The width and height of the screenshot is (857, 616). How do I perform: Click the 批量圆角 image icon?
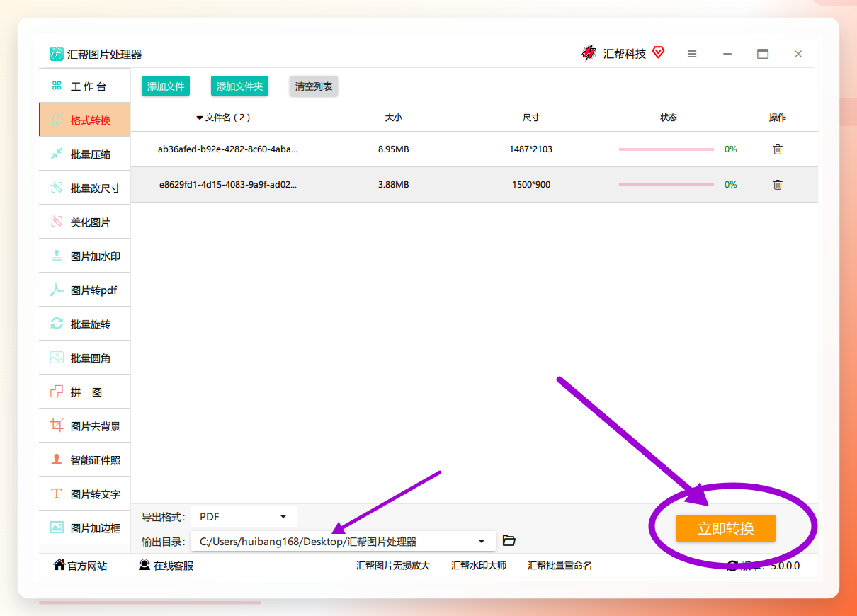pos(57,358)
